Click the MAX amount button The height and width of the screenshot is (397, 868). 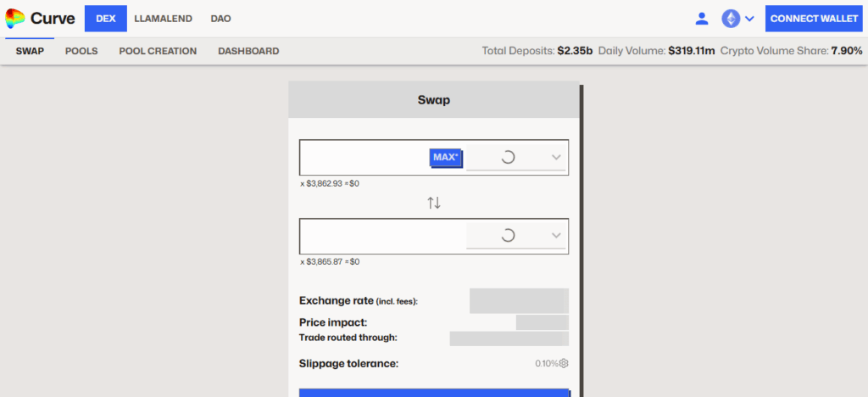[x=445, y=157]
